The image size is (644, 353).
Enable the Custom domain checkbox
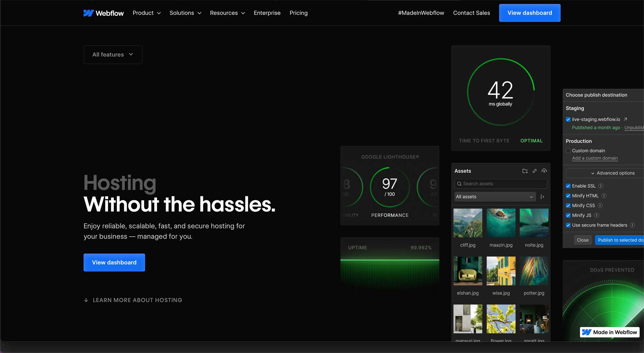pyautogui.click(x=568, y=151)
